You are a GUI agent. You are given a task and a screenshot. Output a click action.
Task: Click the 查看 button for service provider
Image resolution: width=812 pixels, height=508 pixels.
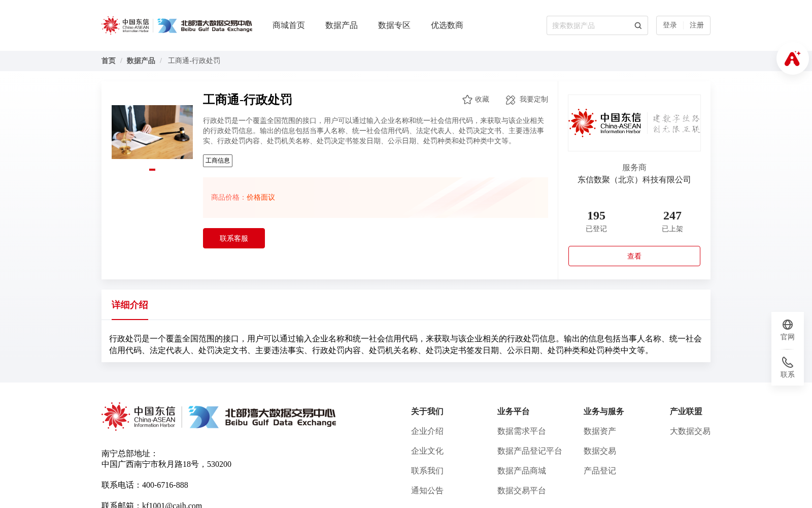coord(634,256)
